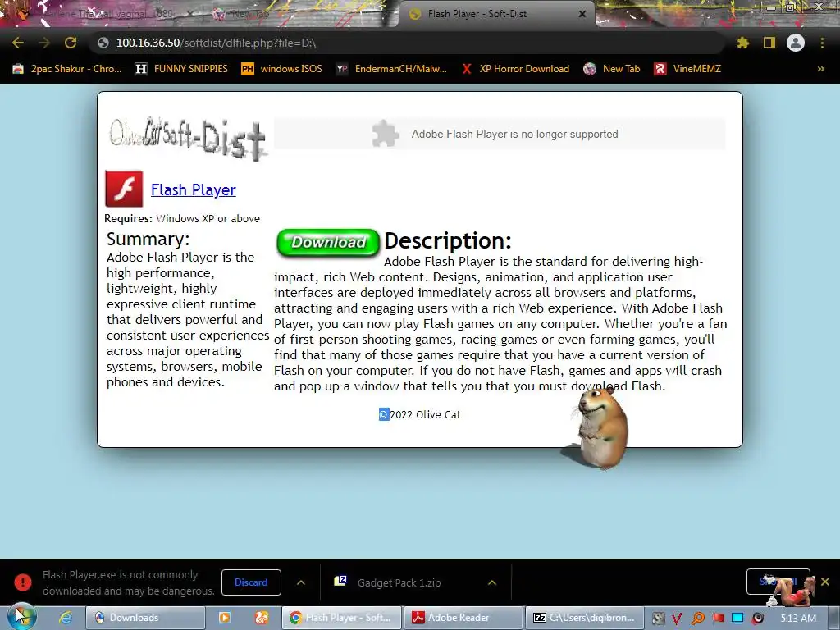Open the windows ISOS bookmark

(x=282, y=69)
